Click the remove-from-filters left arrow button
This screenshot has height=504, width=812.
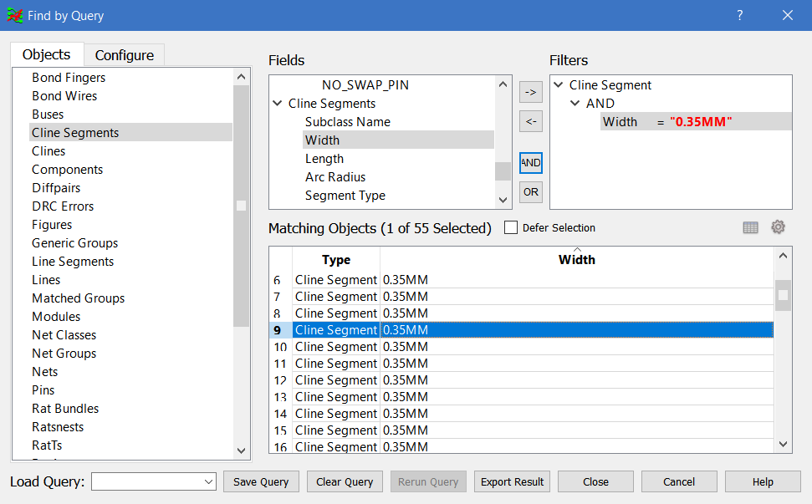(x=530, y=122)
